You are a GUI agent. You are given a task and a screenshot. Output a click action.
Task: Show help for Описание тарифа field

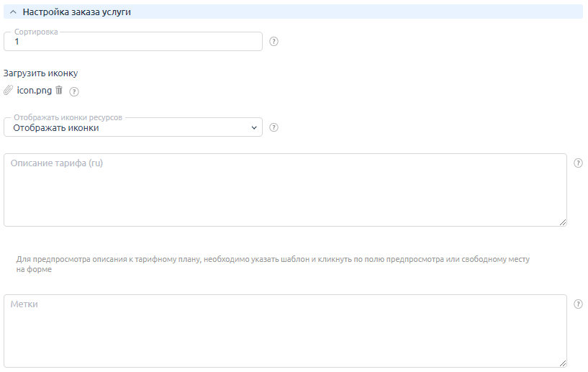[x=578, y=163]
